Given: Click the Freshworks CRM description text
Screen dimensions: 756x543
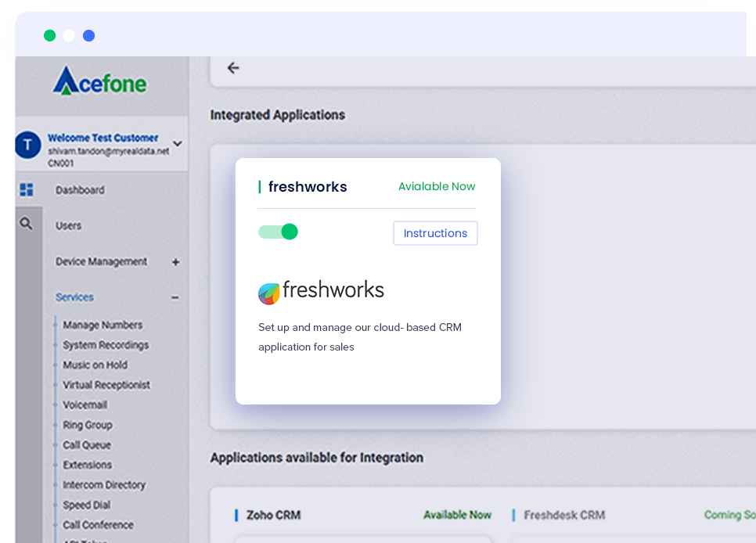Looking at the screenshot, I should (360, 337).
